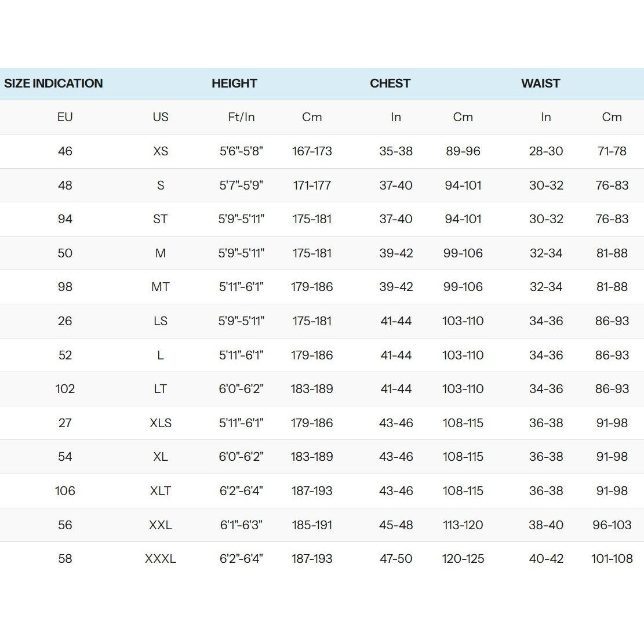Click the SIZE INDICATION column header
Screen dimensions: 644x644
(53, 83)
